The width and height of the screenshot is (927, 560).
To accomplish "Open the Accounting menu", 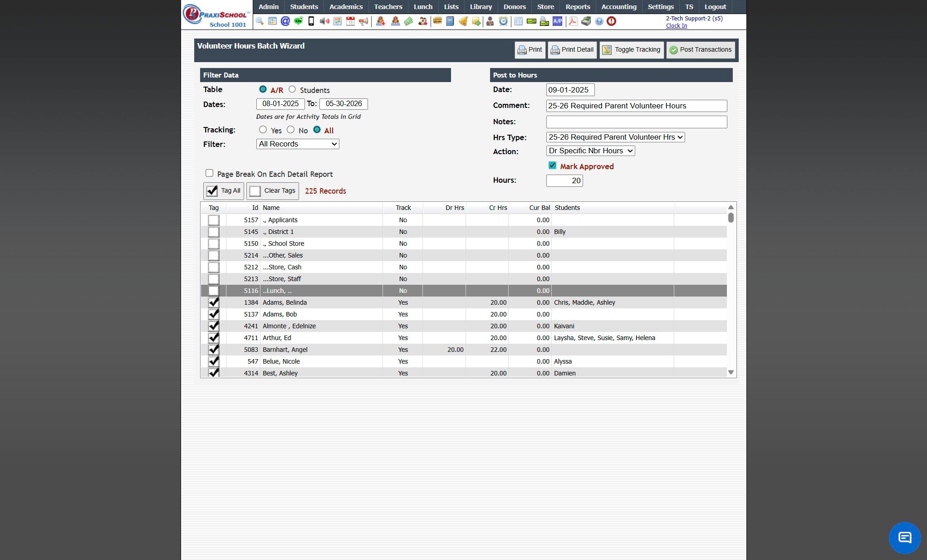I will [618, 7].
